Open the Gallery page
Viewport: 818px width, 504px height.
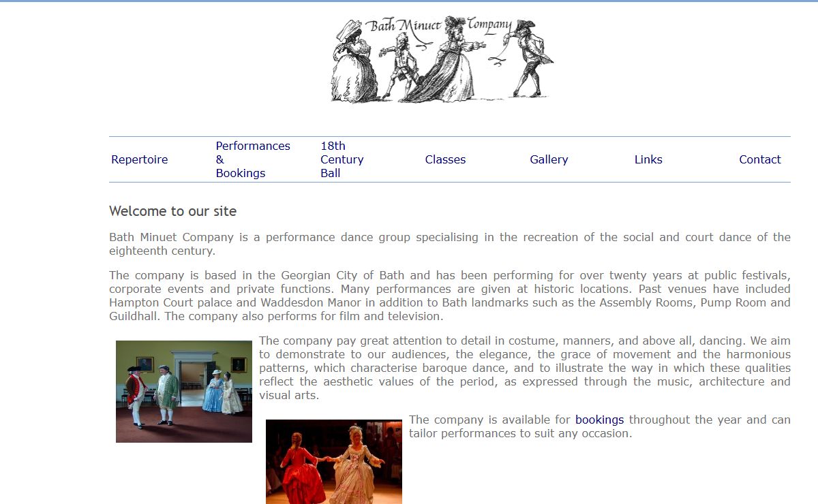click(x=549, y=159)
